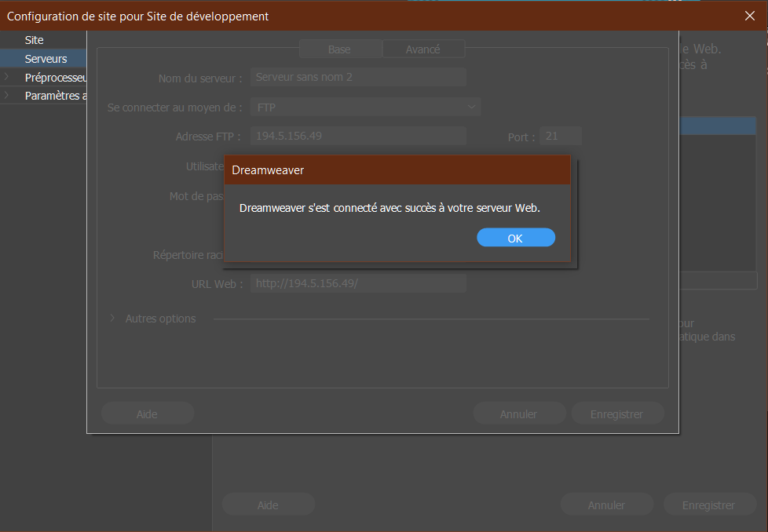
Task: Click Aide at the bottom of site window
Action: click(268, 505)
